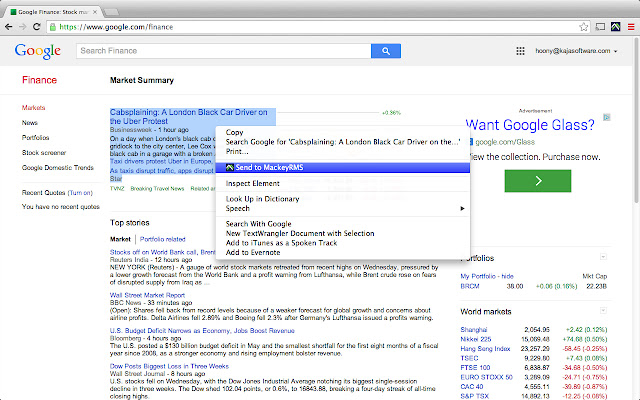Image resolution: width=640 pixels, height=400 pixels.
Task: Open the Chrome hamburger menu
Action: 631,27
